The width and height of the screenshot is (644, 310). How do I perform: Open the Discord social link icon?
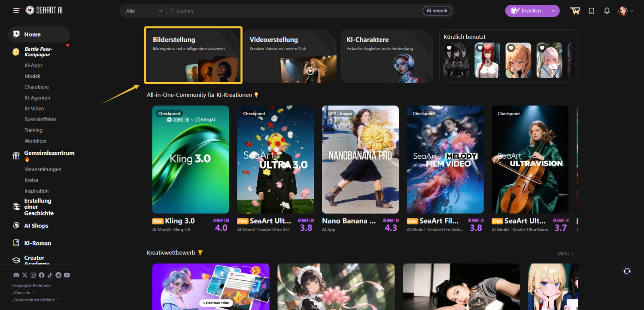tap(16, 275)
